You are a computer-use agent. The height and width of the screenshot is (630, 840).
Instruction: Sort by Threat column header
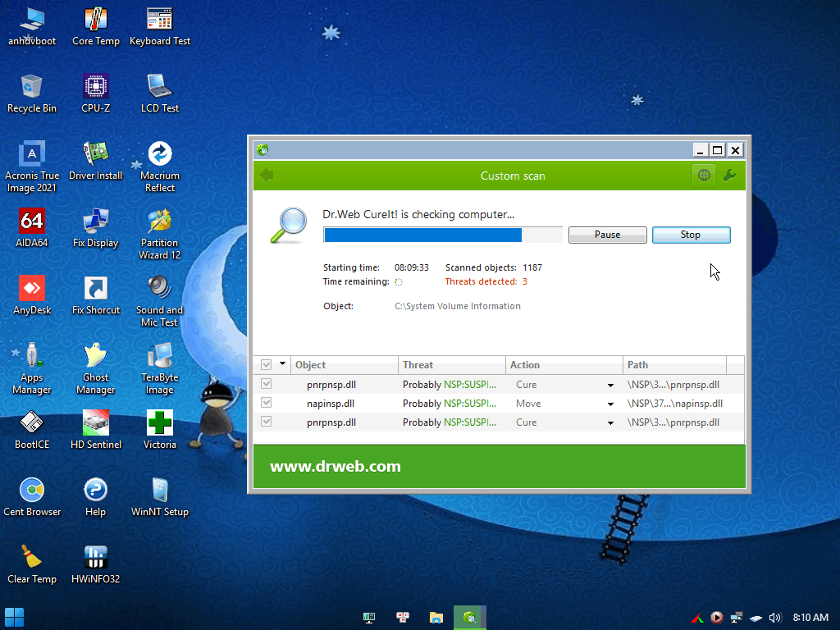pos(452,365)
